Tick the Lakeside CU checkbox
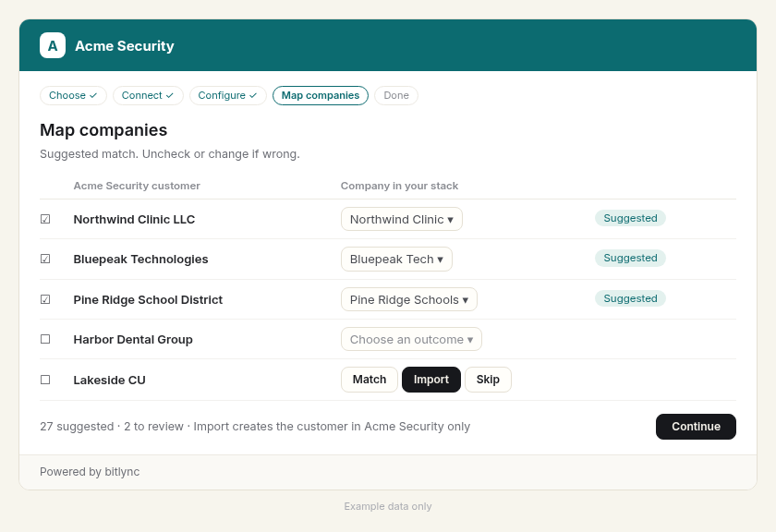The width and height of the screenshot is (776, 532). tap(45, 380)
